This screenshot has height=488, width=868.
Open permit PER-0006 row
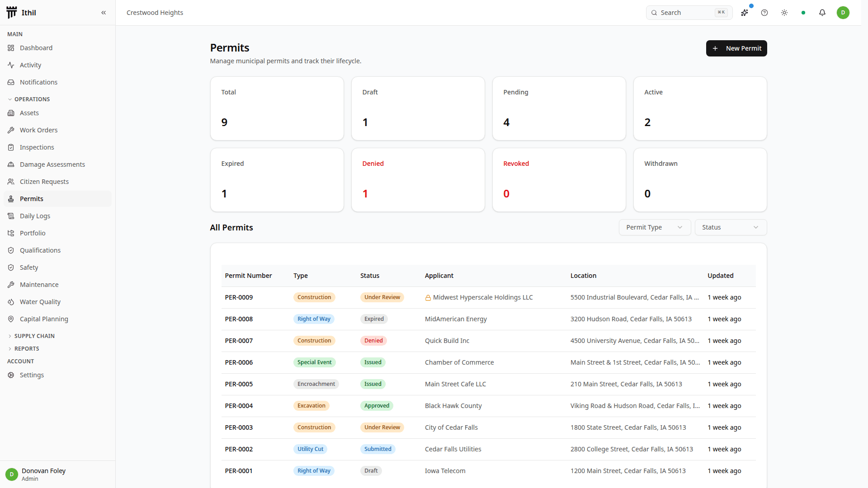488,362
